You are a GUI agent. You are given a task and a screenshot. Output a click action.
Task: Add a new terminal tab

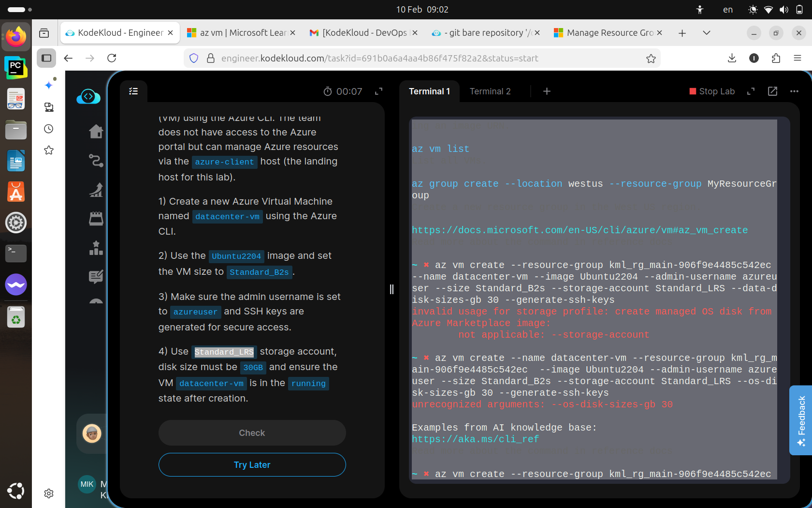[x=547, y=91]
